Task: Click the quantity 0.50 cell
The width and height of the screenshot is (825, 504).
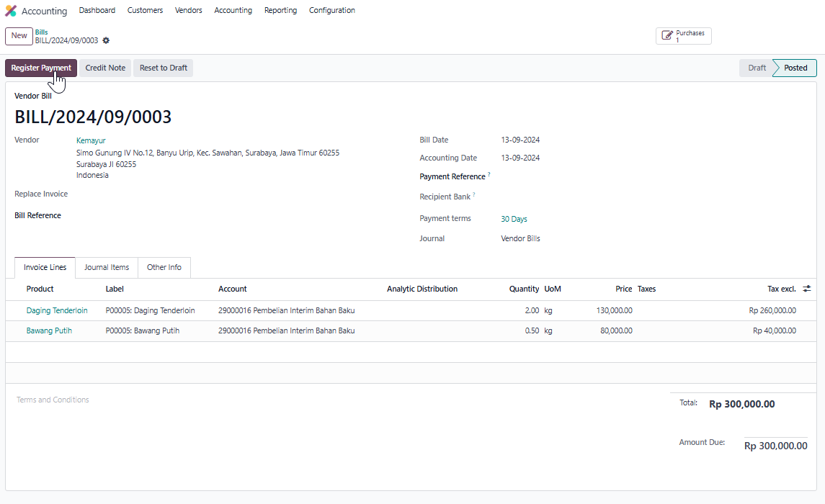Action: pyautogui.click(x=532, y=330)
